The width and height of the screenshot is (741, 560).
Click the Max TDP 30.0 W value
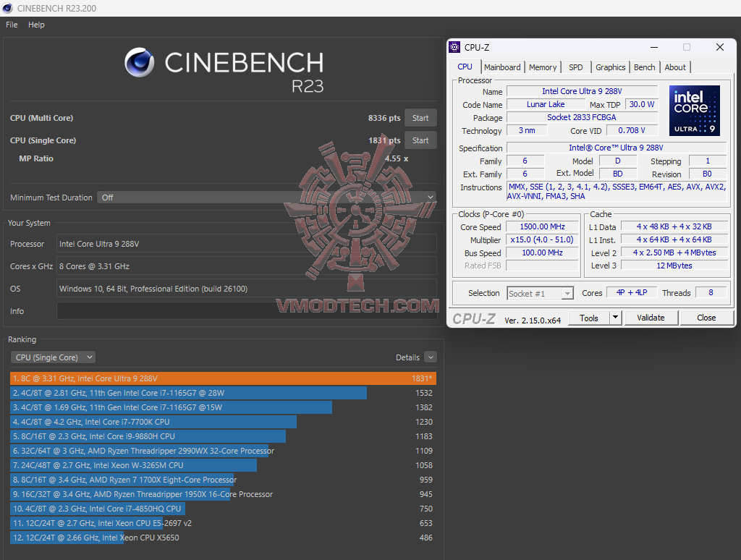click(641, 104)
